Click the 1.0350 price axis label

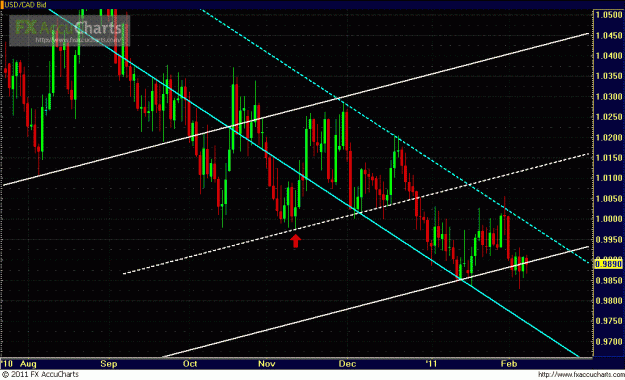coord(609,76)
